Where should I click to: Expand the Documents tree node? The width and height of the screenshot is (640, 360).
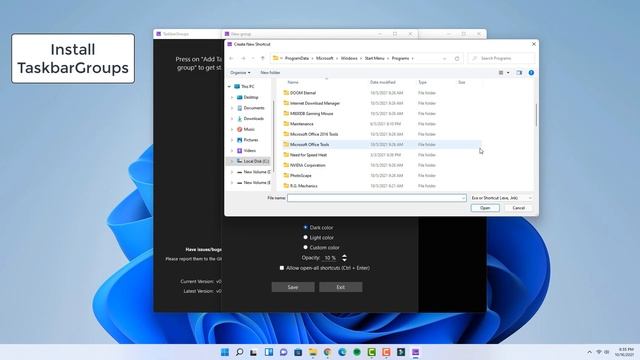point(232,108)
